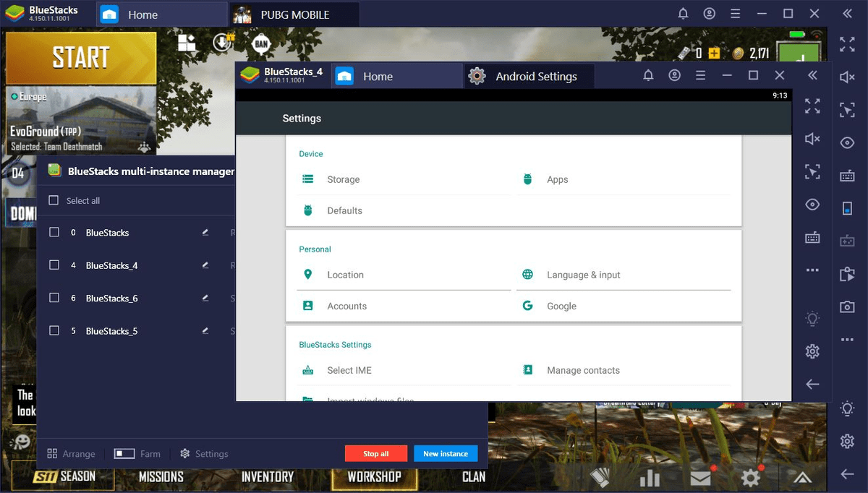This screenshot has width=868, height=493.
Task: Open Language & input settings
Action: (x=583, y=275)
